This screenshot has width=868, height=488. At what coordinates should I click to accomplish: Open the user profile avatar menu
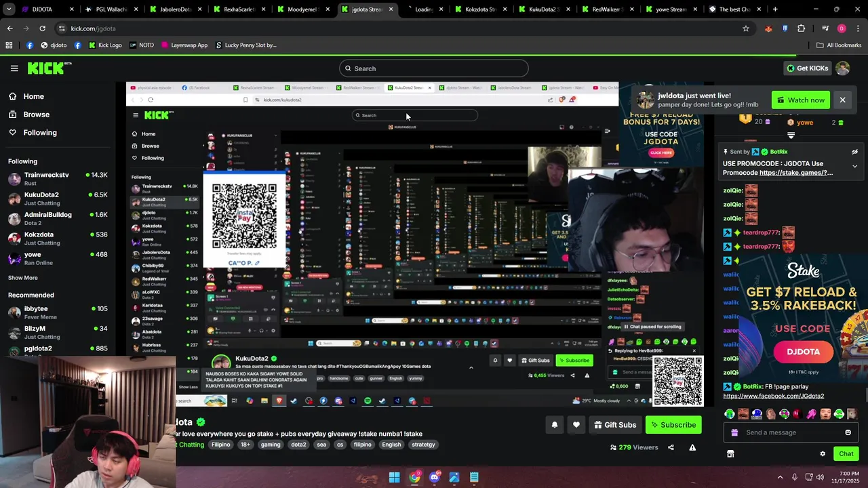[x=842, y=68]
